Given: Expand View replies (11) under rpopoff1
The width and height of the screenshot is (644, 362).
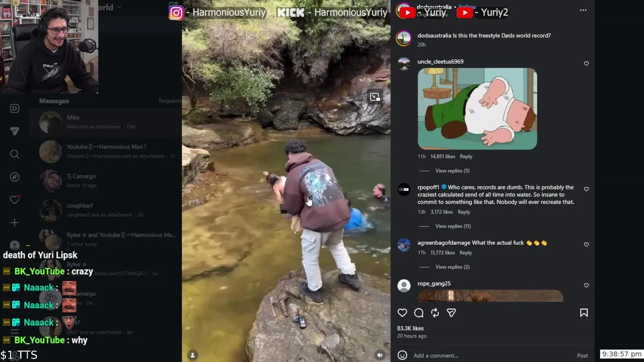Looking at the screenshot, I should click(x=453, y=226).
